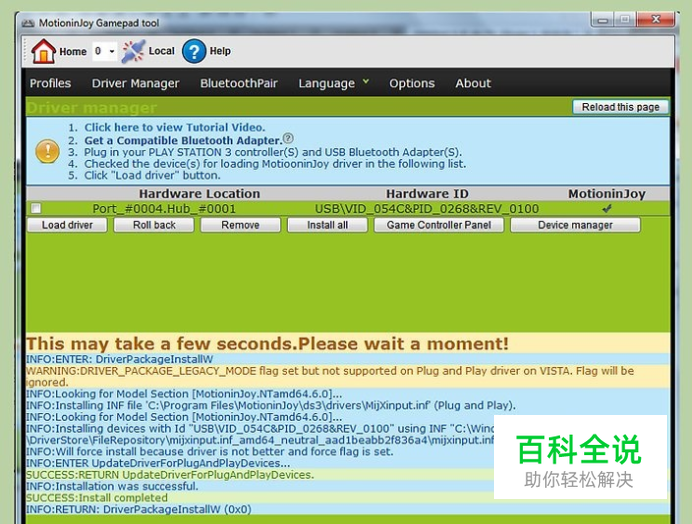Click INFO:Installation was successful log line
Screen dimensions: 692x524
click(x=112, y=486)
